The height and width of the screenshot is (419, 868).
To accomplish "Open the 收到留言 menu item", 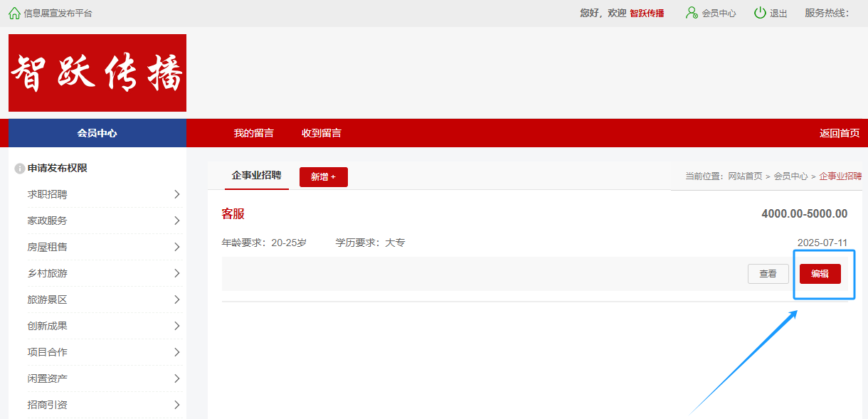I will point(322,133).
